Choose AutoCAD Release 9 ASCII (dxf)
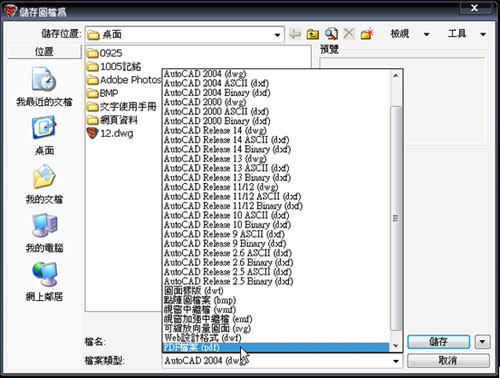The height and width of the screenshot is (378, 500). 276,234
